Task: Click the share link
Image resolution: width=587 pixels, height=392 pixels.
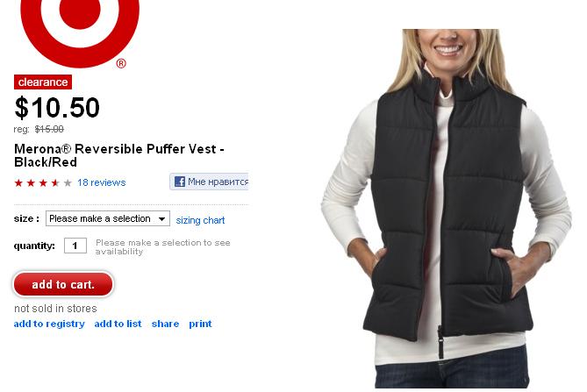Action: click(165, 324)
